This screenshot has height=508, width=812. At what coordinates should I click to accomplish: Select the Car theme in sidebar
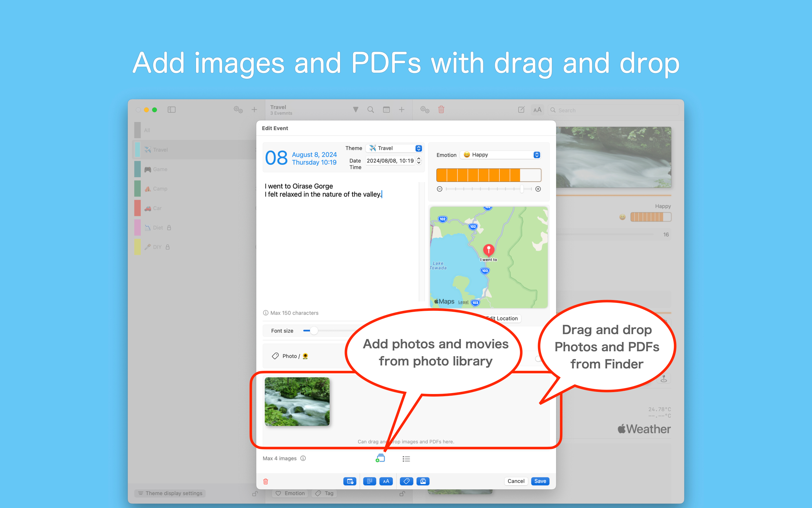(195, 208)
